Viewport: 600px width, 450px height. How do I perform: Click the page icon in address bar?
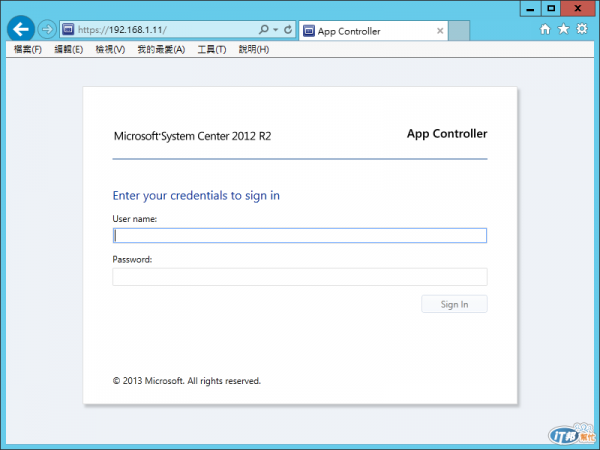(x=68, y=29)
